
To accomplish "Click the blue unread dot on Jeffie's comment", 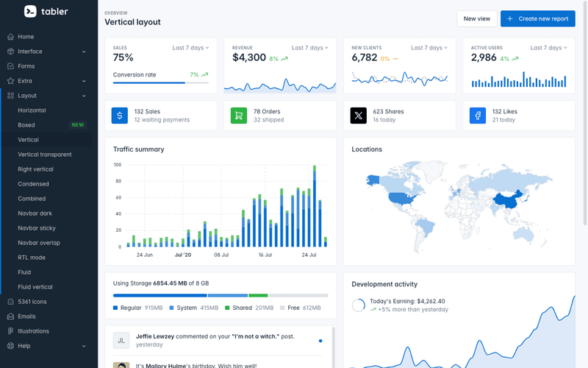I will click(x=320, y=341).
